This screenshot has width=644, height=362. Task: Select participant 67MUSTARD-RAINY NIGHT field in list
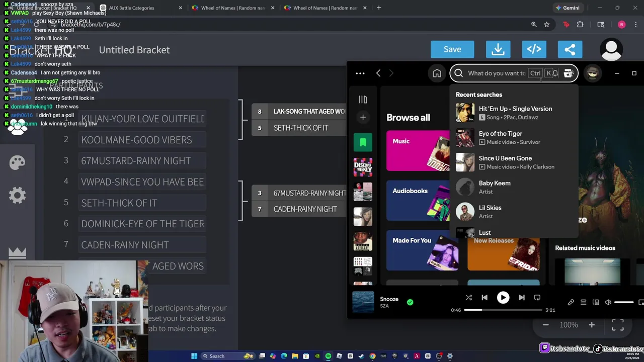[142, 161]
